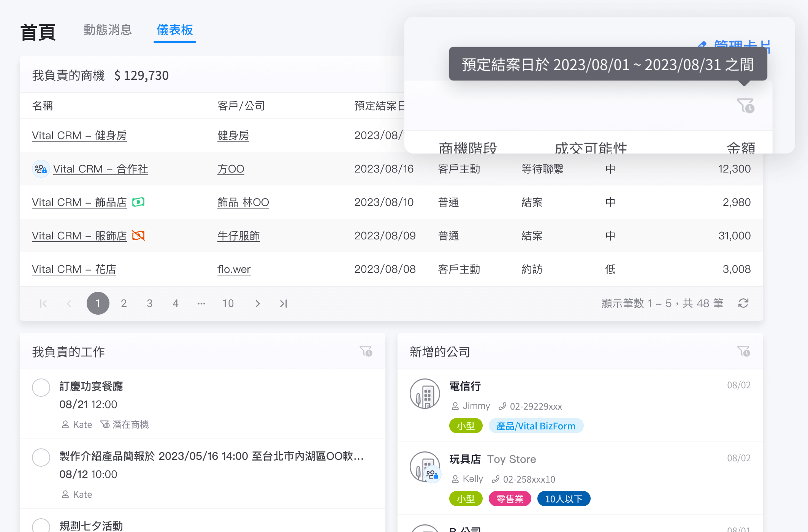Open the 方OO customer link

click(231, 169)
